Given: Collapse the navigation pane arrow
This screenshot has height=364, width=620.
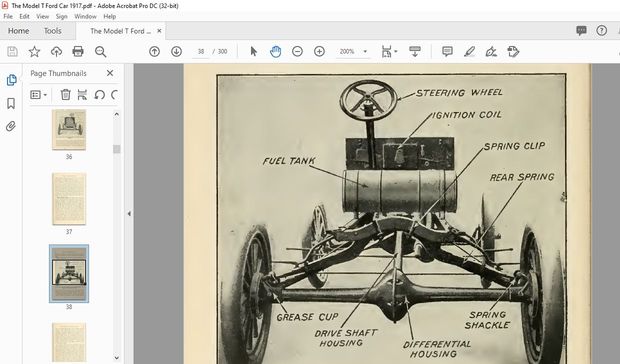Looking at the screenshot, I should (x=129, y=213).
